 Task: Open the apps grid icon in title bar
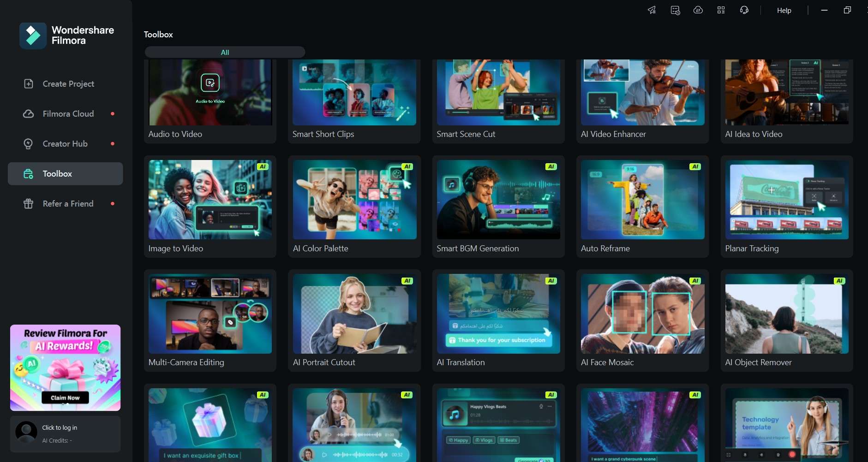[x=721, y=10]
